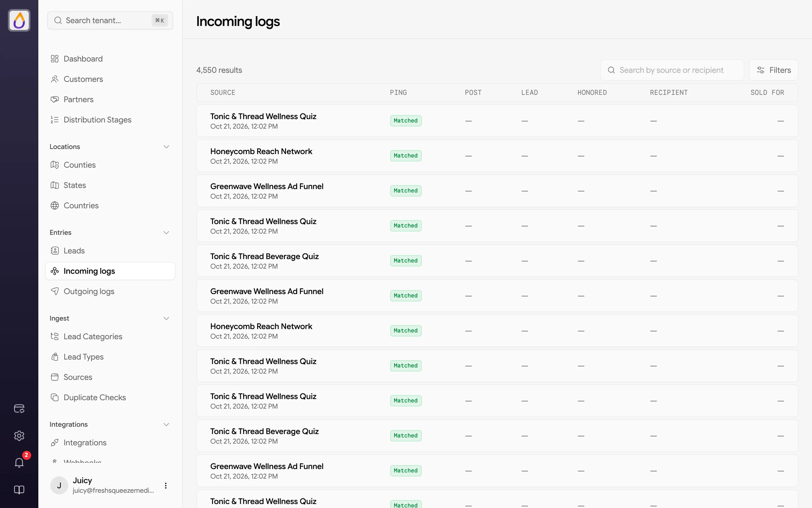
Task: Collapse the Entries section chevron
Action: [166, 233]
